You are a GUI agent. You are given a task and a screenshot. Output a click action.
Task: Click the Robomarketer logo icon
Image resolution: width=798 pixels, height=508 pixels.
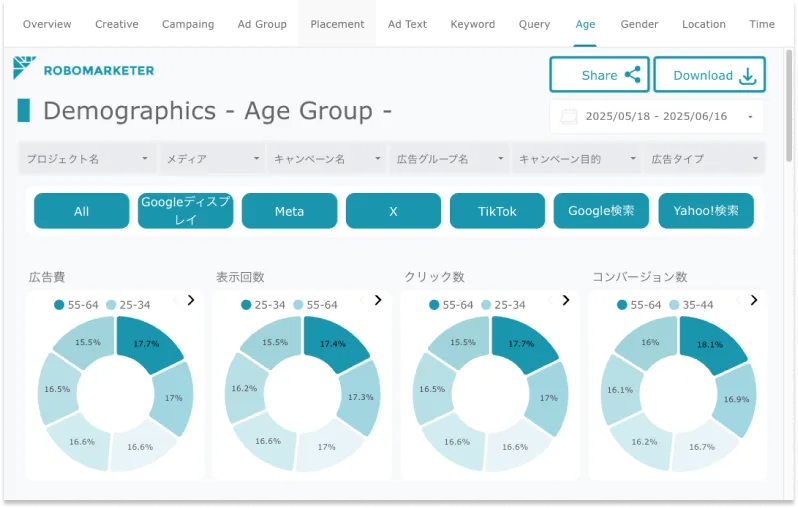[x=25, y=69]
